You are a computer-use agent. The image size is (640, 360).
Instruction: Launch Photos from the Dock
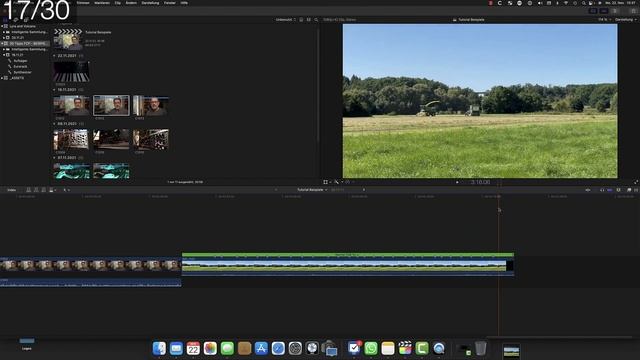pos(210,348)
